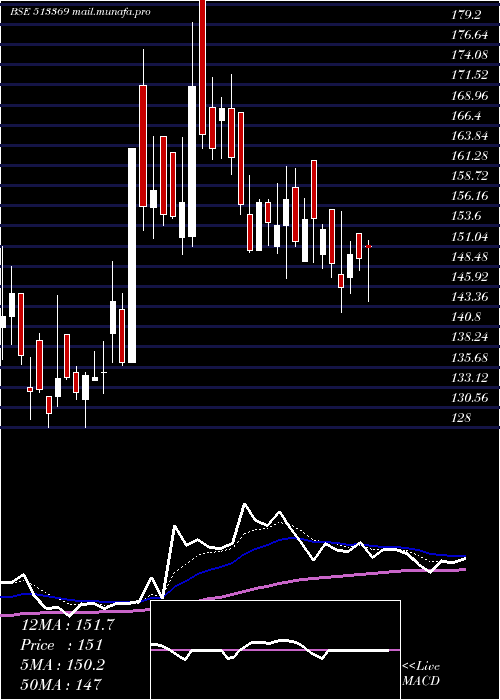Click the 156.16 price axis label

click(469, 196)
